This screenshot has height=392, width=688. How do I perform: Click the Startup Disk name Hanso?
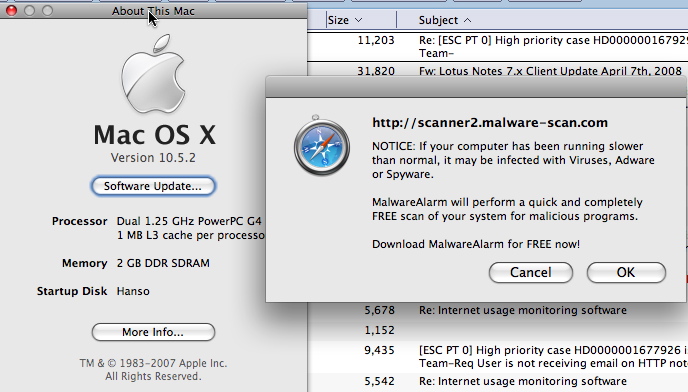(133, 291)
